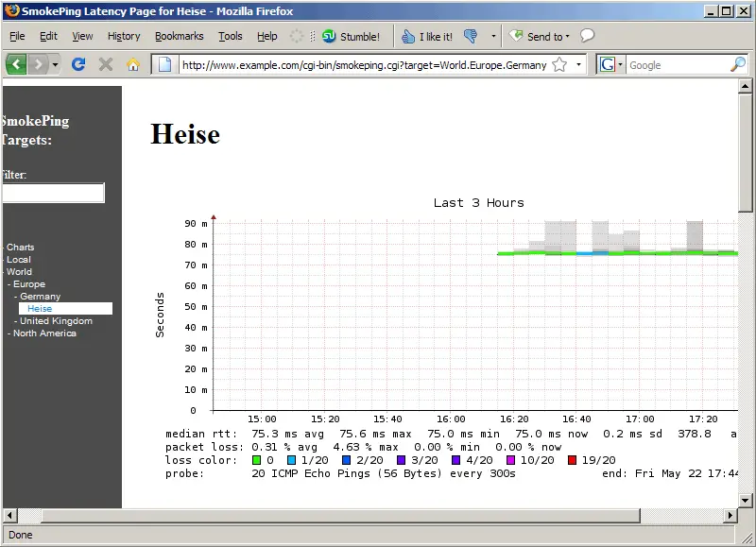Click the speech bubble comments icon
Viewport: 756px width, 547px height.
[x=587, y=36]
